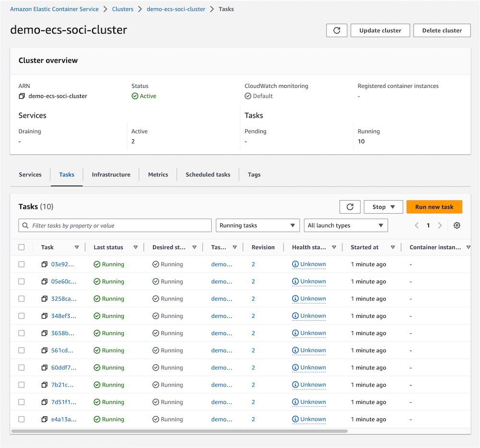Switch to the Services tab
Screen dimensions: 480x448
click(x=30, y=175)
